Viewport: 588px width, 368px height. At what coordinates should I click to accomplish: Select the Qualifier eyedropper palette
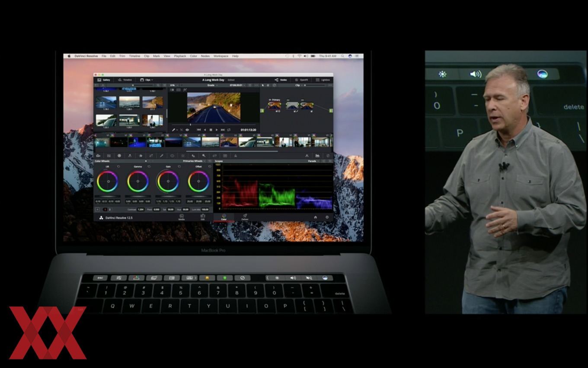(161, 155)
